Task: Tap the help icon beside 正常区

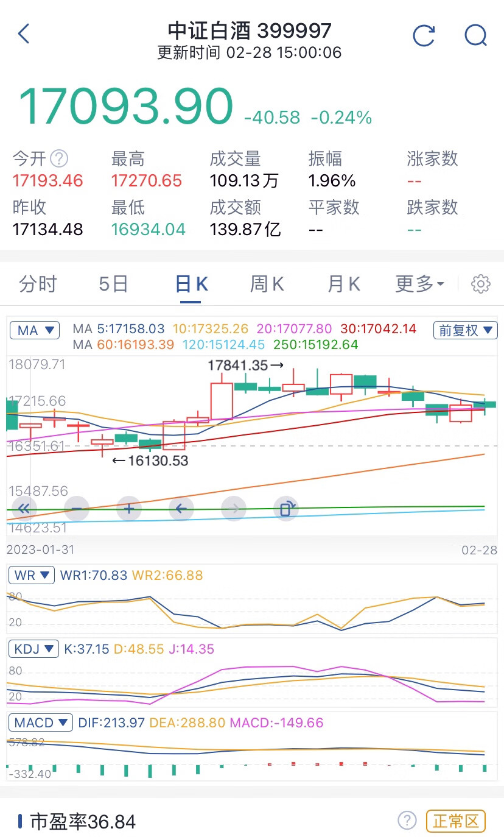Action: point(407,821)
